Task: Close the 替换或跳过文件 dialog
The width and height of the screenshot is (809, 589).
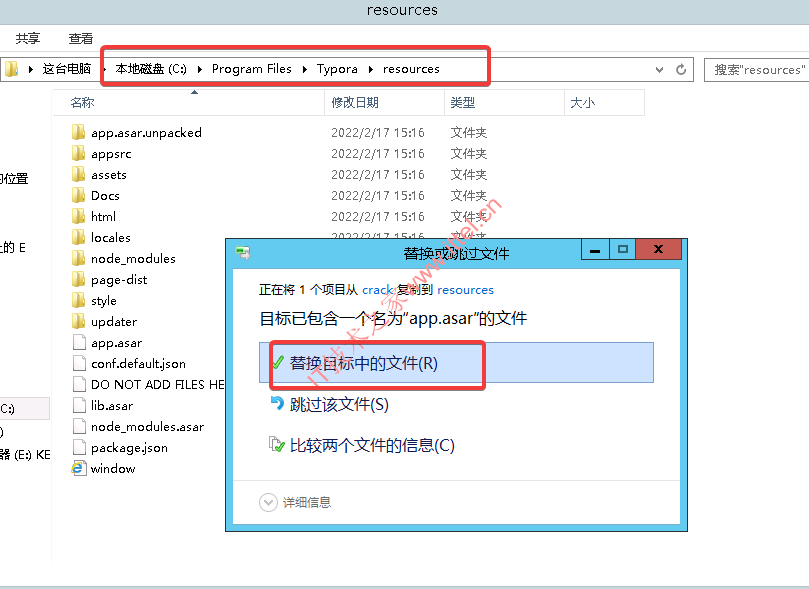Action: (658, 250)
